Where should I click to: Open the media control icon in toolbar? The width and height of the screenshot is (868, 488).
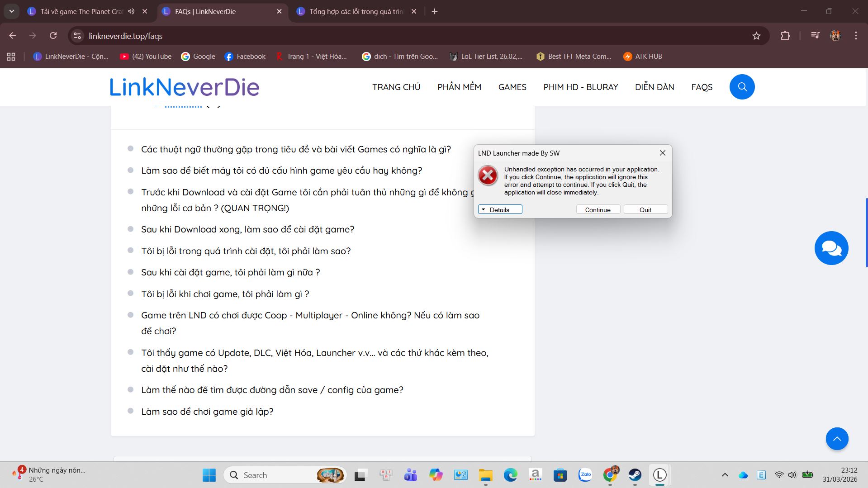pyautogui.click(x=815, y=36)
